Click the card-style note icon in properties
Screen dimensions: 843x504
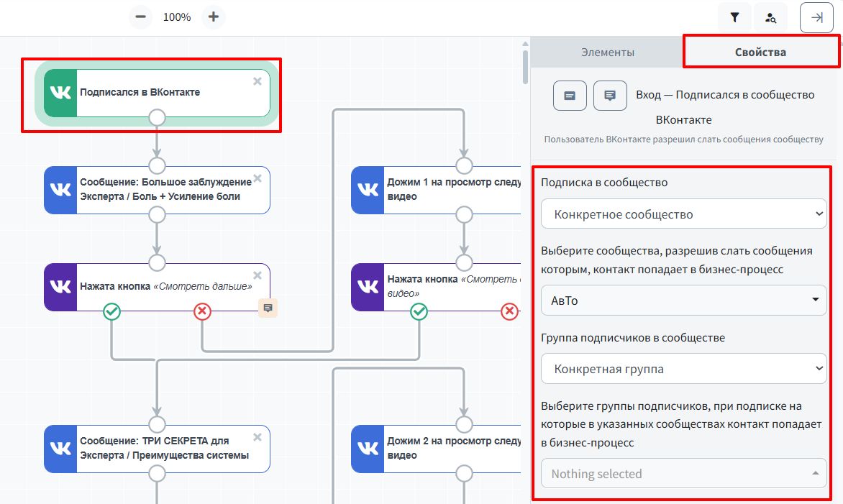[570, 96]
